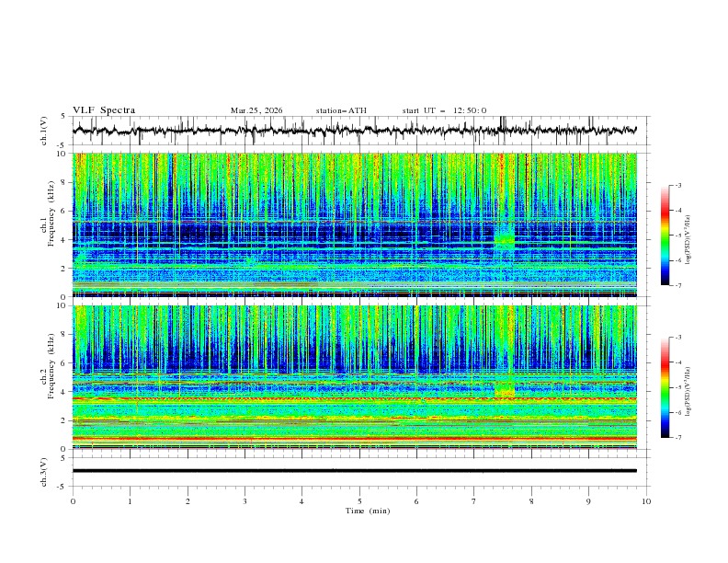Click the ch.2 "Frequency (kHz)" axis label

tap(51, 365)
